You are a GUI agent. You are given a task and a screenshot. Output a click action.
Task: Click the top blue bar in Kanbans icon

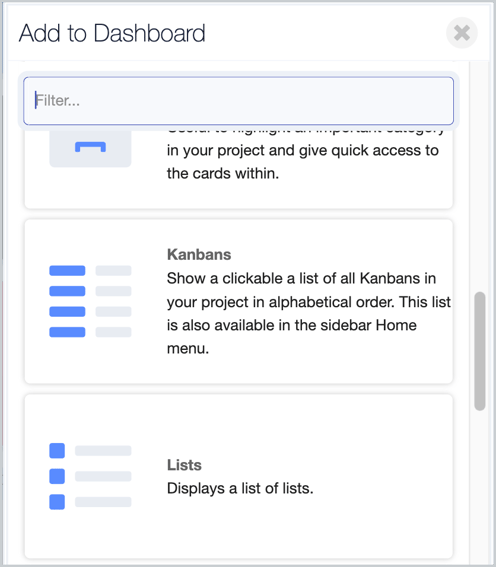coord(67,270)
